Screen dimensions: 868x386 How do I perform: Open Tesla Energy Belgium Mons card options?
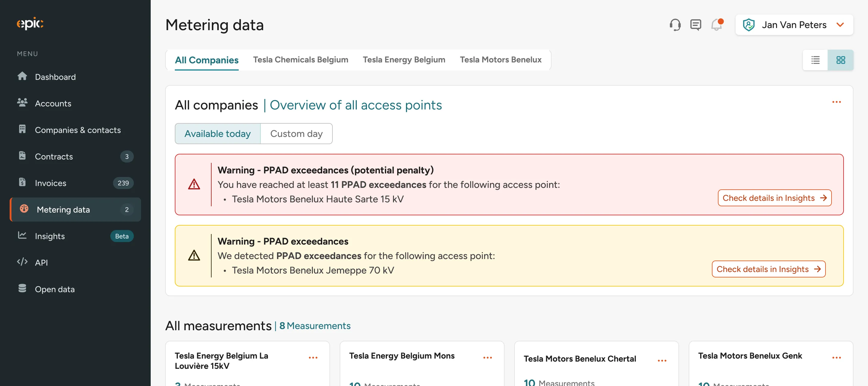488,358
